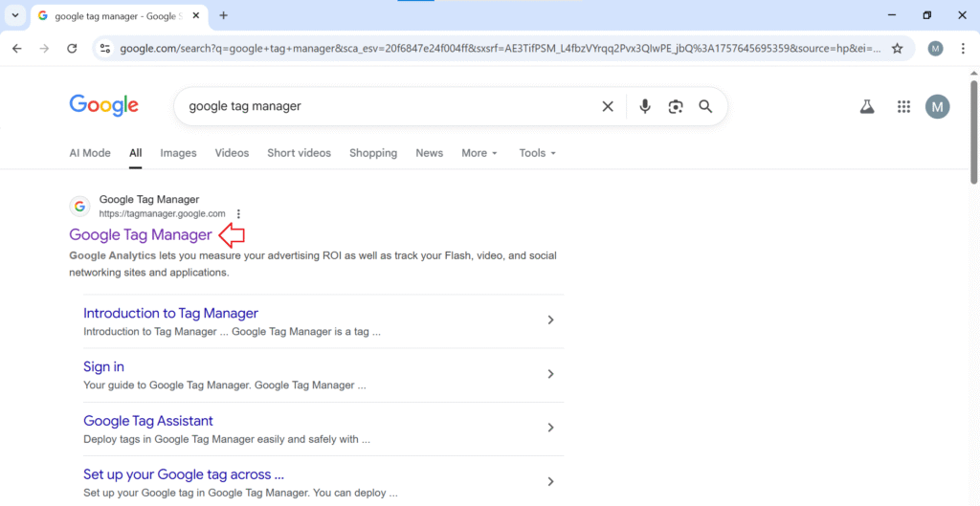Clear the search box text

[x=608, y=106]
